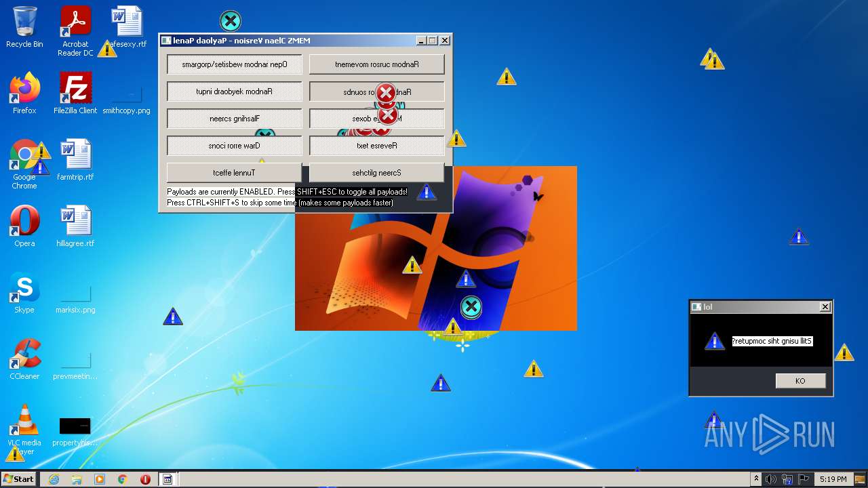Launch Acrobat Reader DC shortcut
868x488 pixels.
75,31
